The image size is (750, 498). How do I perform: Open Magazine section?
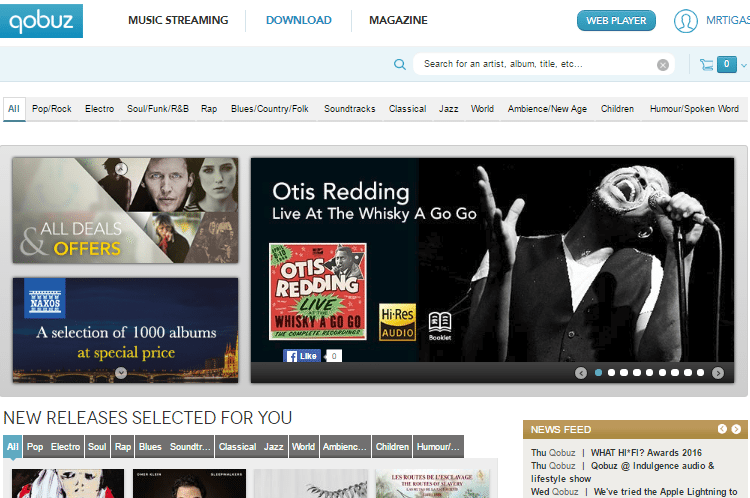pyautogui.click(x=398, y=20)
